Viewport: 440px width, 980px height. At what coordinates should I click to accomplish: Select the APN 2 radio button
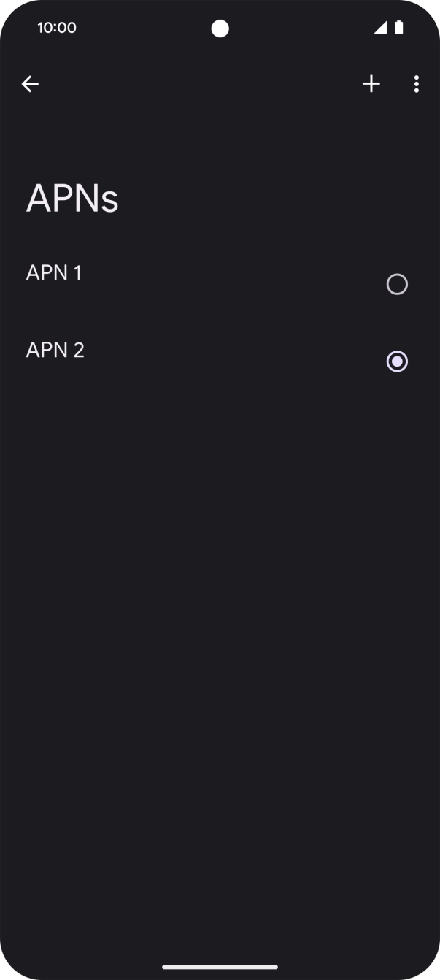tap(396, 361)
